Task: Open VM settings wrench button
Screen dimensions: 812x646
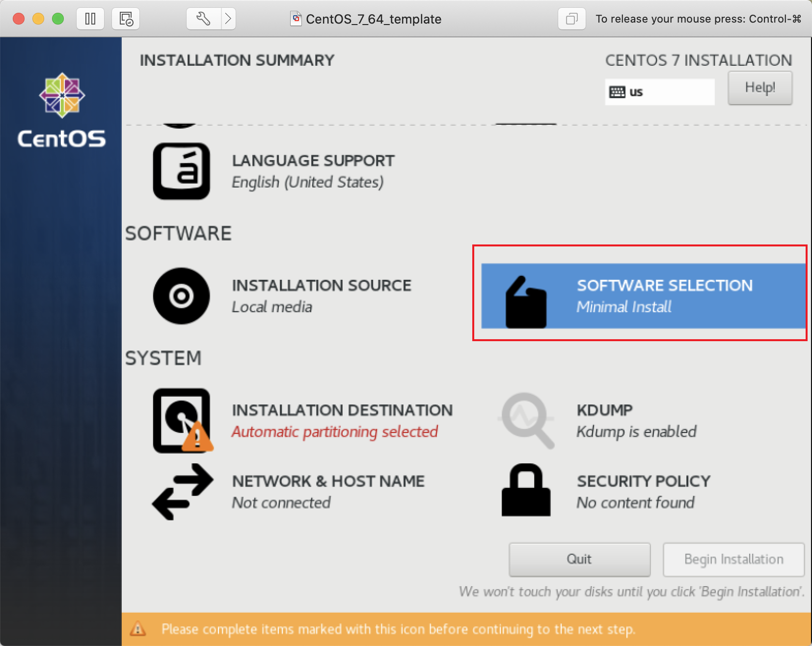Action: tap(204, 19)
